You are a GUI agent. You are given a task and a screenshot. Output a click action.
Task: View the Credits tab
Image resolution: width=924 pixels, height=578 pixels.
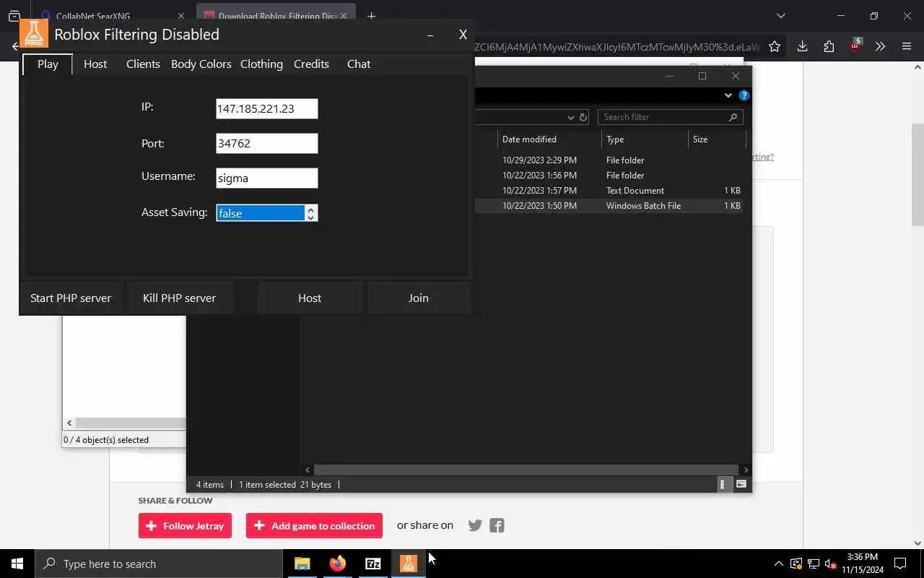[x=311, y=64]
